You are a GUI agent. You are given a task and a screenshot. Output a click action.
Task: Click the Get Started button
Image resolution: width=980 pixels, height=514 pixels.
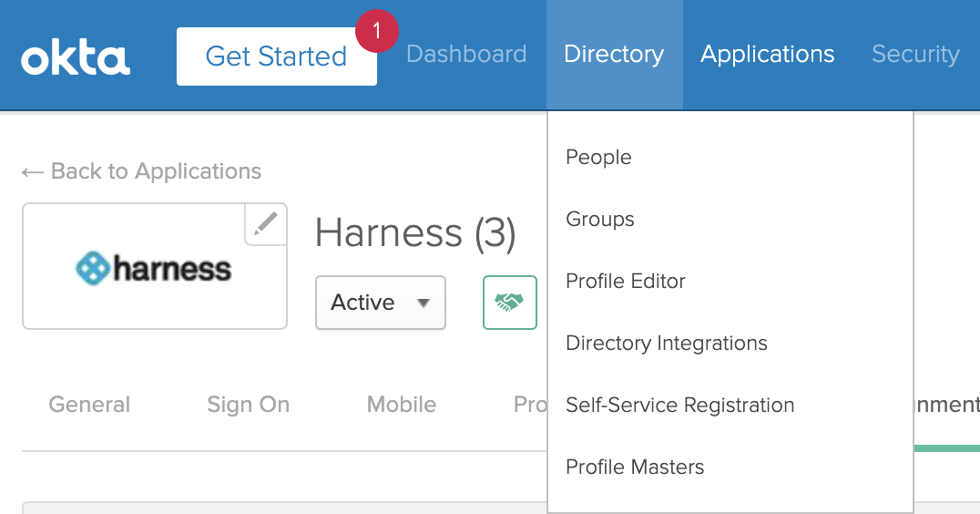coord(276,57)
